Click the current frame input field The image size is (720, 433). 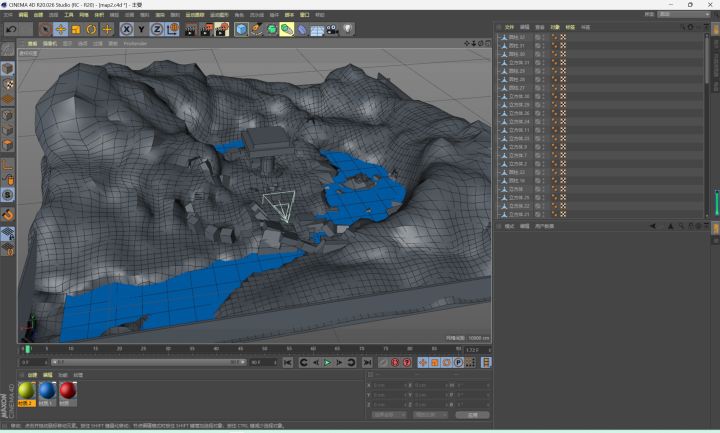pyautogui.click(x=478, y=350)
